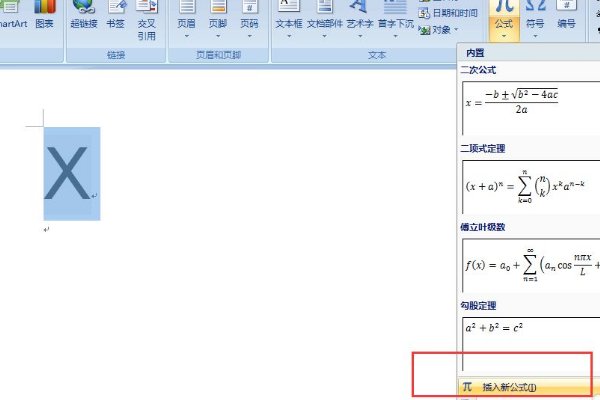Click the highlighted X in the document
This screenshot has width=600, height=400.
(x=69, y=174)
